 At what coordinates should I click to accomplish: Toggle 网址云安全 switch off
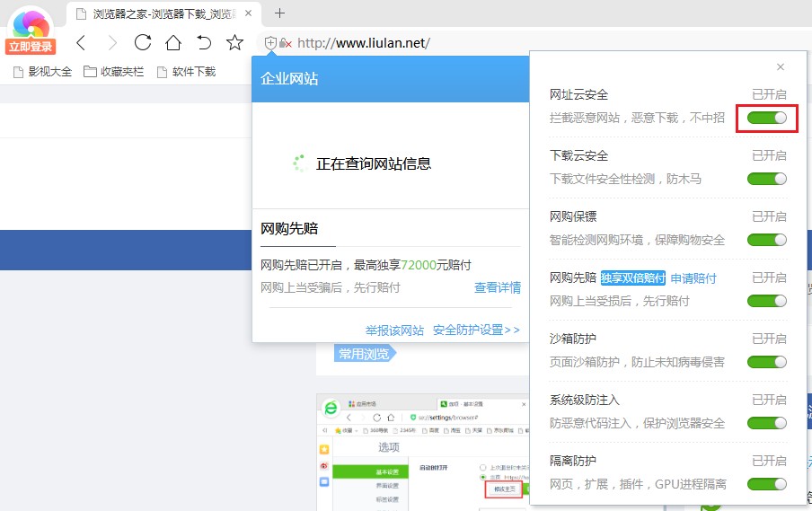(767, 118)
